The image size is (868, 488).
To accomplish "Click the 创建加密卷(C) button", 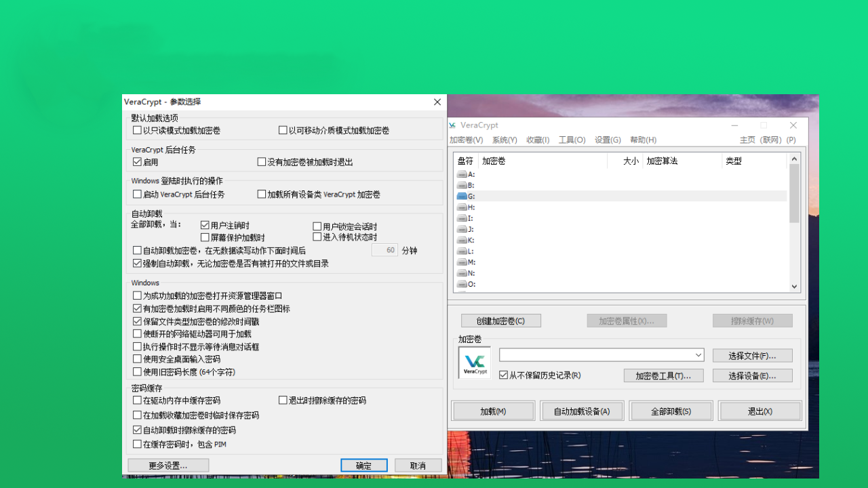I will coord(501,321).
